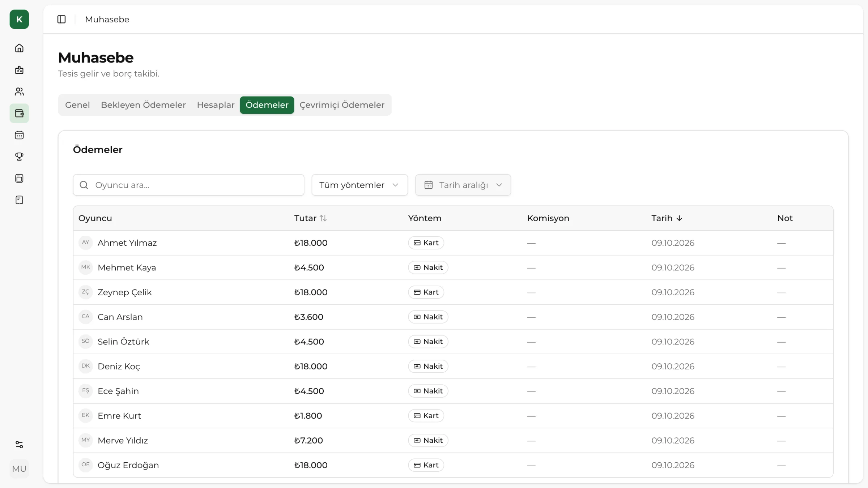Open the ID badge sidebar icon
The image size is (868, 488).
(x=19, y=70)
